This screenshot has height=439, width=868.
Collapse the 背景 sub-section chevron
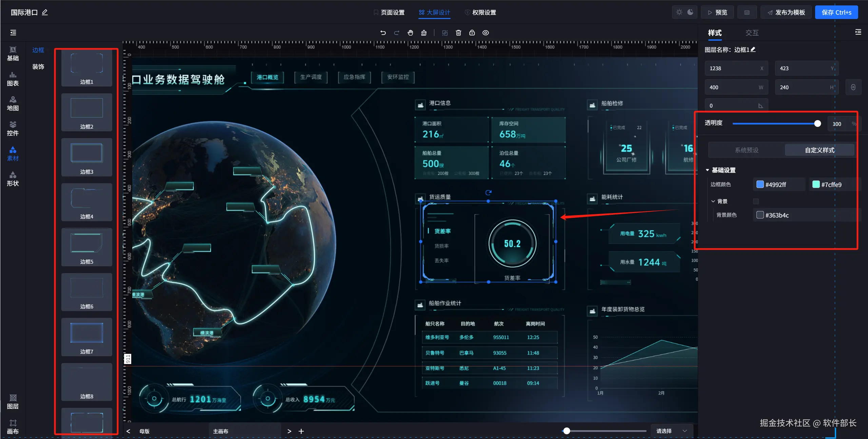click(x=713, y=202)
